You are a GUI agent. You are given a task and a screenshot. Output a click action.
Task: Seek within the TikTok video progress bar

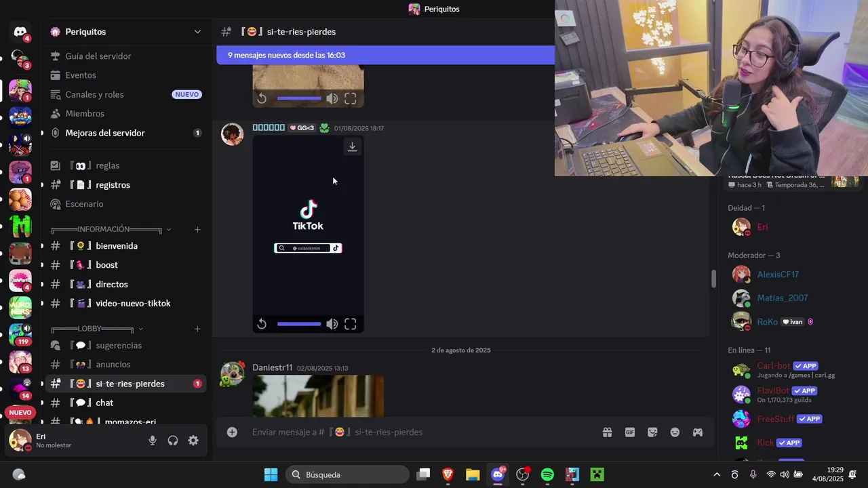coord(299,324)
